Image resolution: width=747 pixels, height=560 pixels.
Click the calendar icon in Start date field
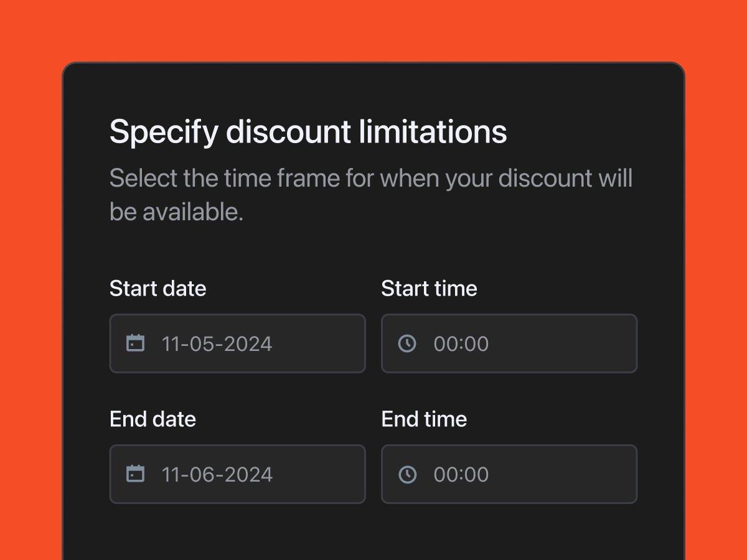click(x=136, y=343)
